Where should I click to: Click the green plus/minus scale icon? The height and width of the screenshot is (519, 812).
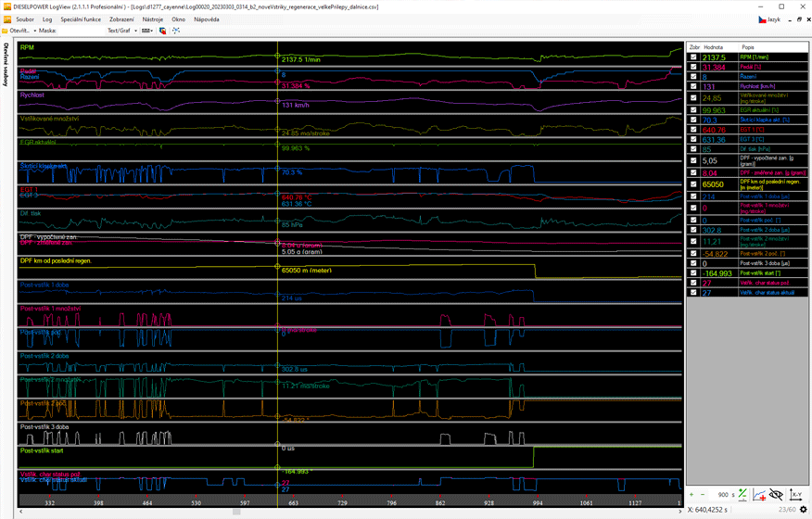pyautogui.click(x=742, y=495)
